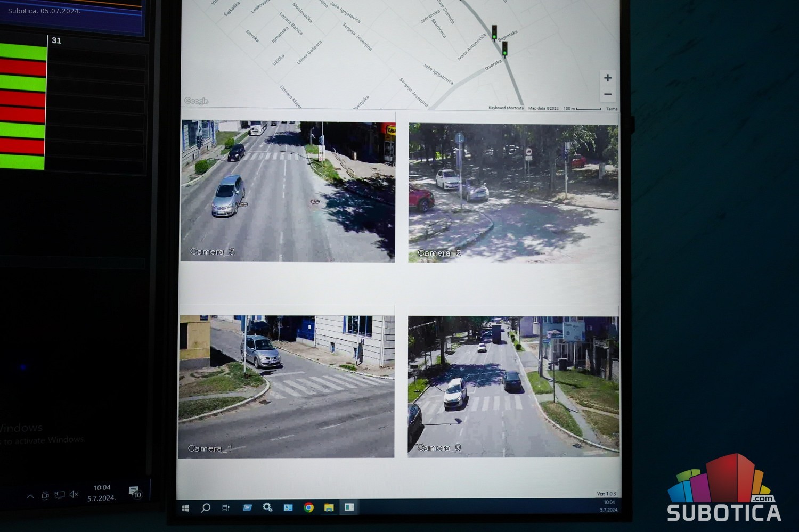Click the Keyboard shortcuts link on map

506,108
